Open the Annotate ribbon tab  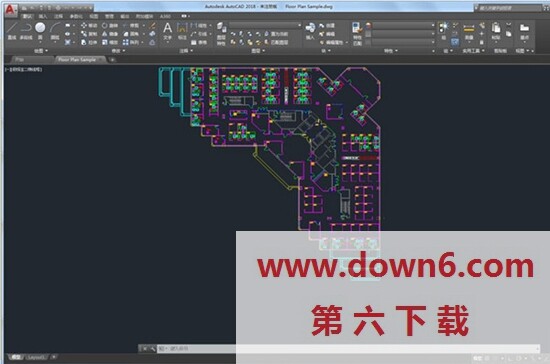coord(58,16)
